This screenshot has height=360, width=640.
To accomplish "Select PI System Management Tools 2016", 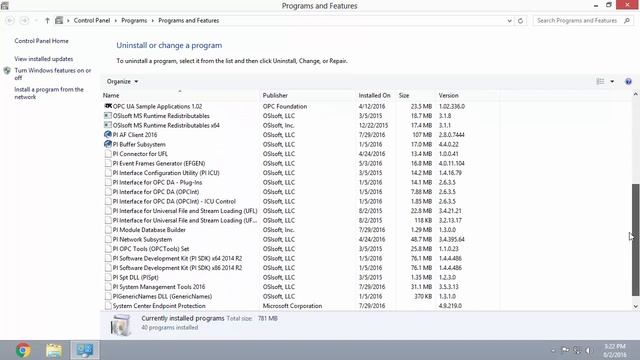I will (300, 287).
